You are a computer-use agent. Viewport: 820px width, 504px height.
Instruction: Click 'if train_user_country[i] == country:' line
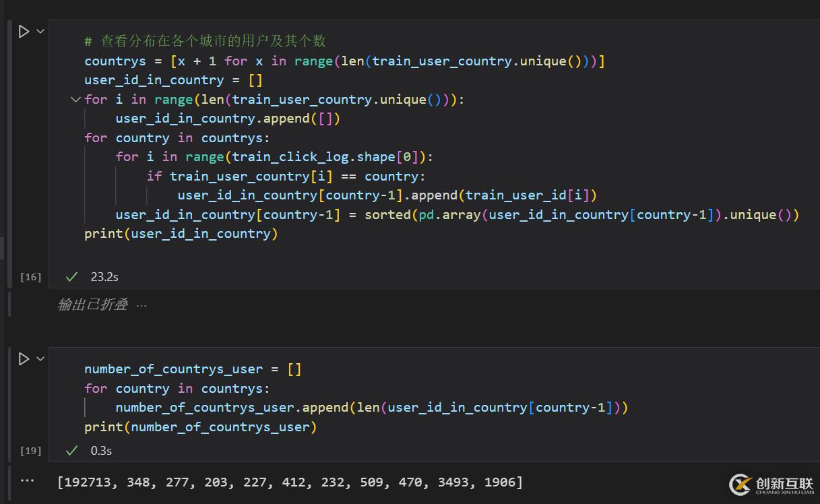286,177
